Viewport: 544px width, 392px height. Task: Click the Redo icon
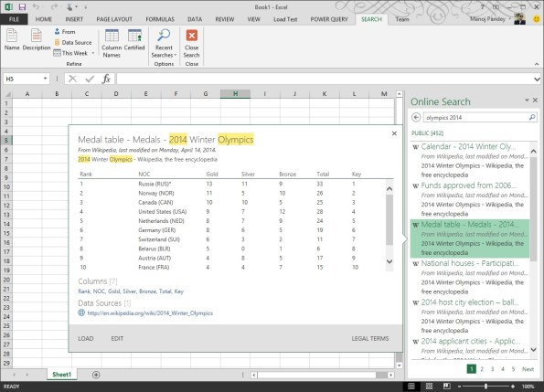pos(54,6)
